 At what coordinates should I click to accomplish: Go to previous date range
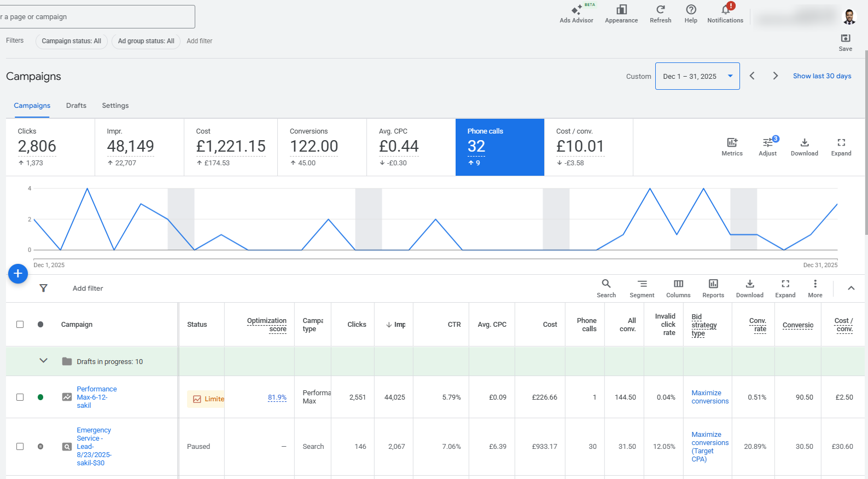[x=752, y=76]
